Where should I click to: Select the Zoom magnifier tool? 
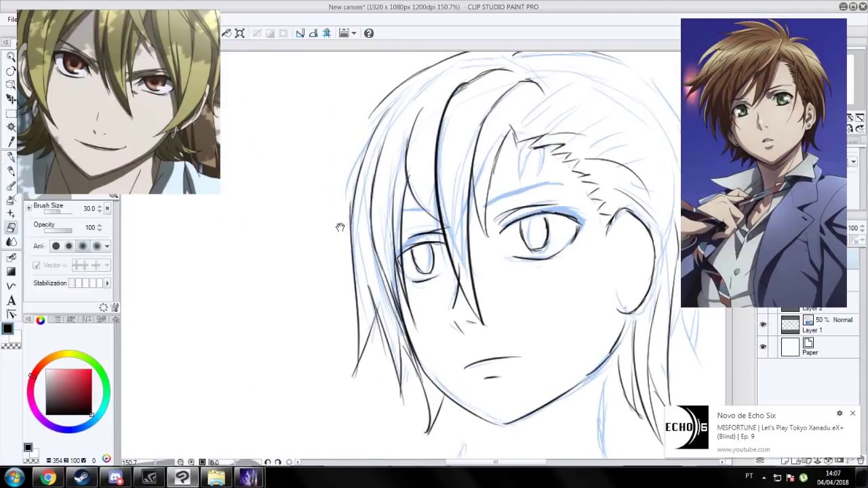pos(11,58)
